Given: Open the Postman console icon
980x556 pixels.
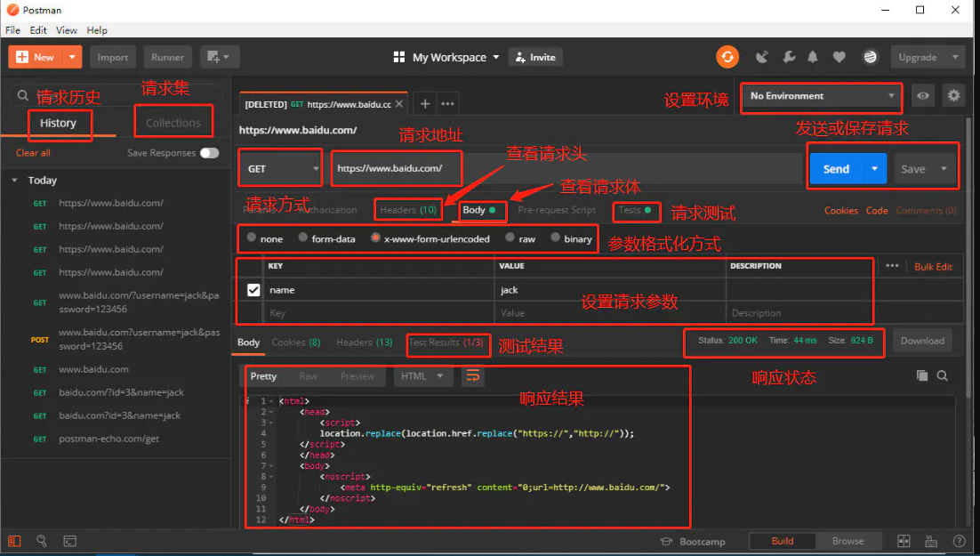Looking at the screenshot, I should [x=70, y=541].
